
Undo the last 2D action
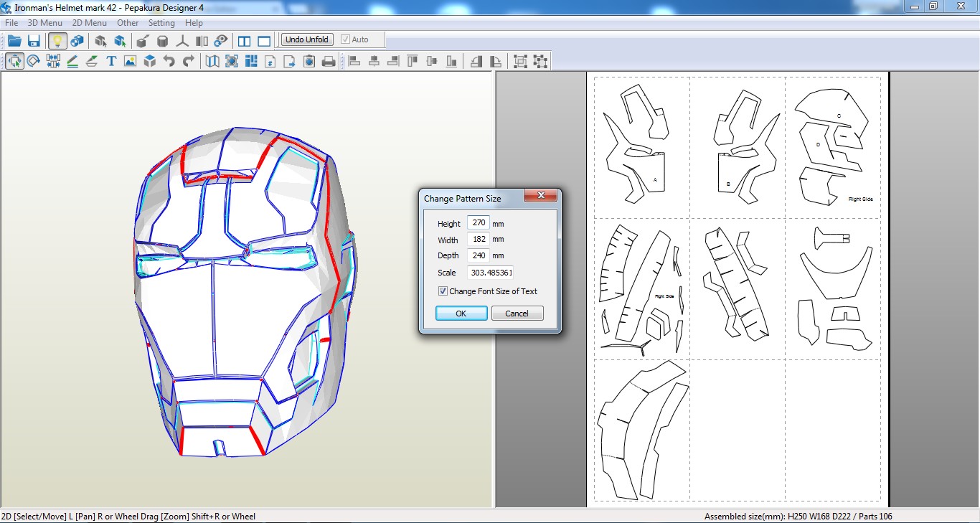pos(169,61)
